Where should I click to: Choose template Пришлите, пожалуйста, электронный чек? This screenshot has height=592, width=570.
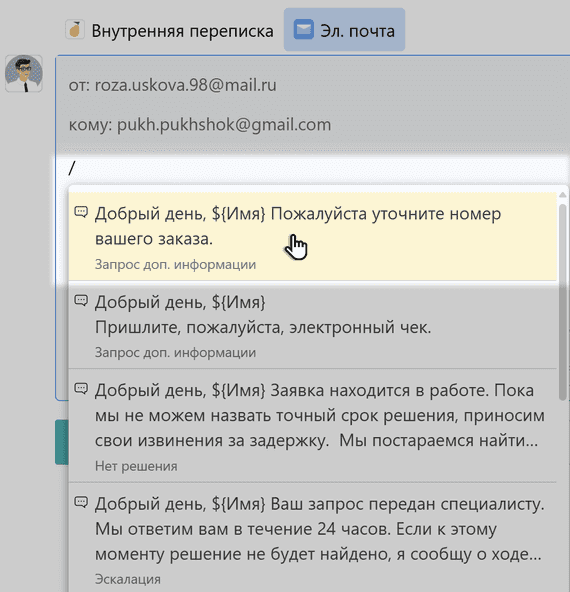click(313, 325)
